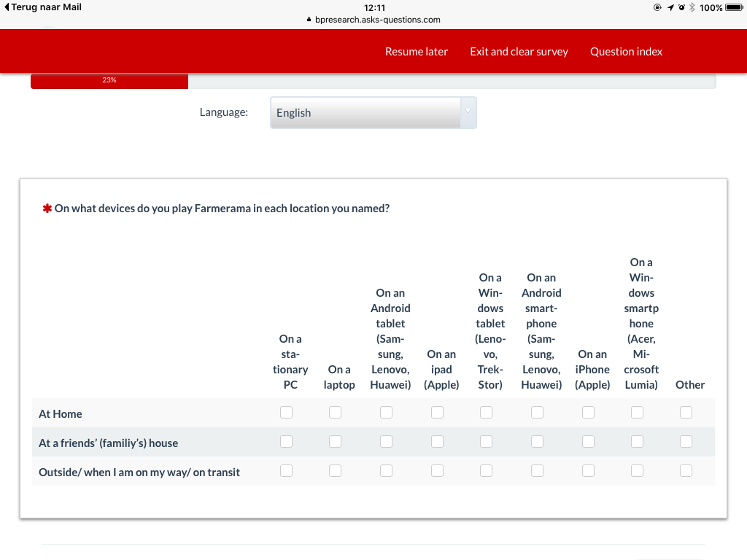Check Outside/on transit on an iPhone

coord(589,471)
